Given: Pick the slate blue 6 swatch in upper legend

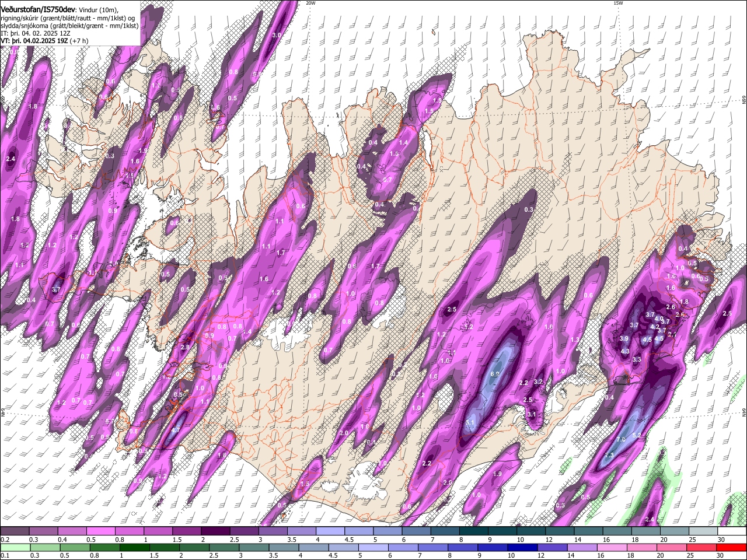Looking at the screenshot, I should click(416, 531).
